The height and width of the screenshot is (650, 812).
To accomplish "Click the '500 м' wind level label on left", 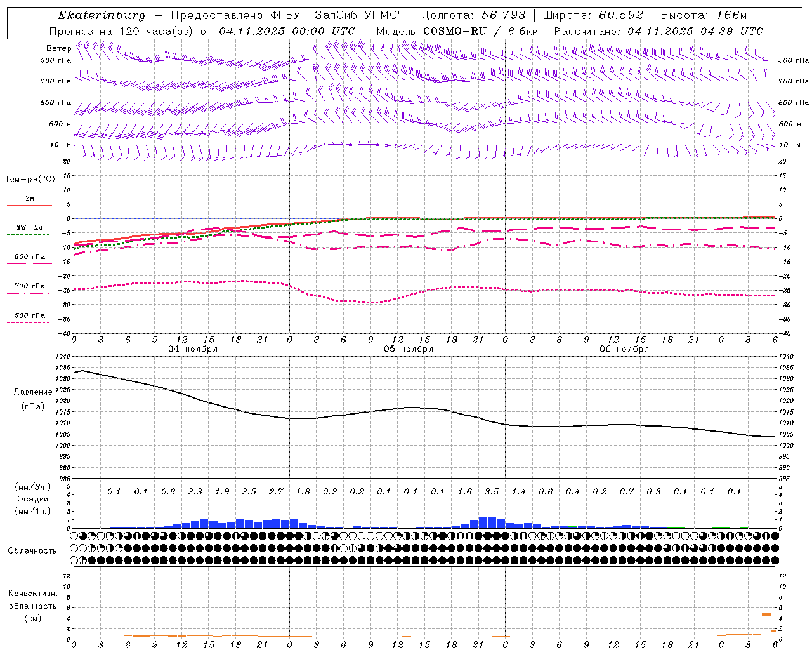I will coord(60,124).
